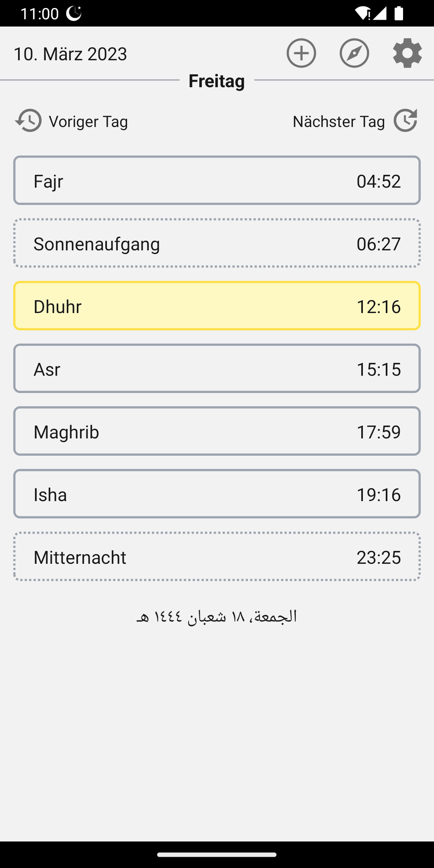Select the Isha prayer row
Image resolution: width=434 pixels, height=868 pixels.
(217, 494)
